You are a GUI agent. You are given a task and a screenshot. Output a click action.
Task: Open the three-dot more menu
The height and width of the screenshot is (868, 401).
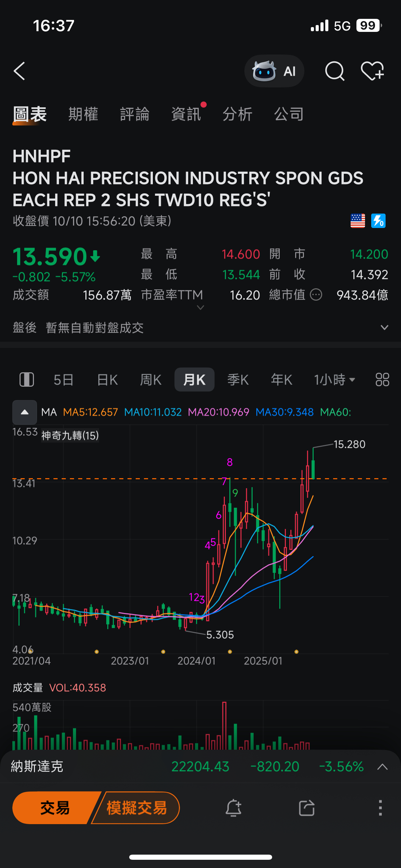(380, 808)
